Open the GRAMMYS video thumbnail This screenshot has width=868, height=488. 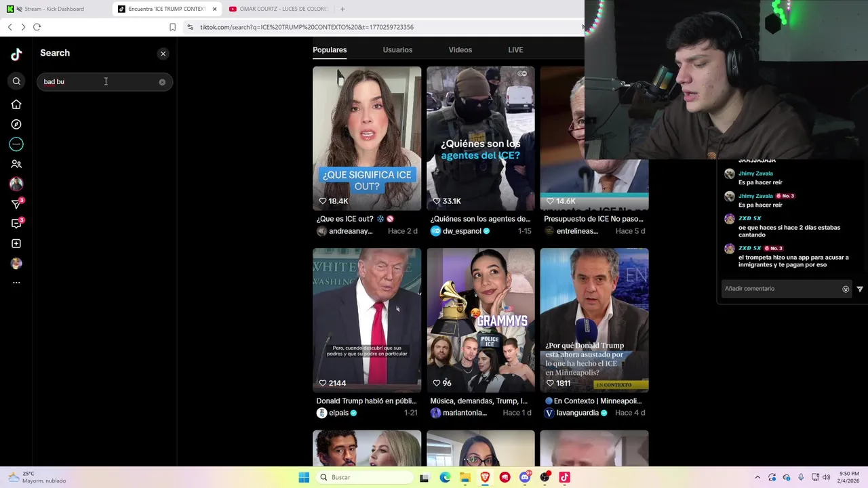point(481,320)
